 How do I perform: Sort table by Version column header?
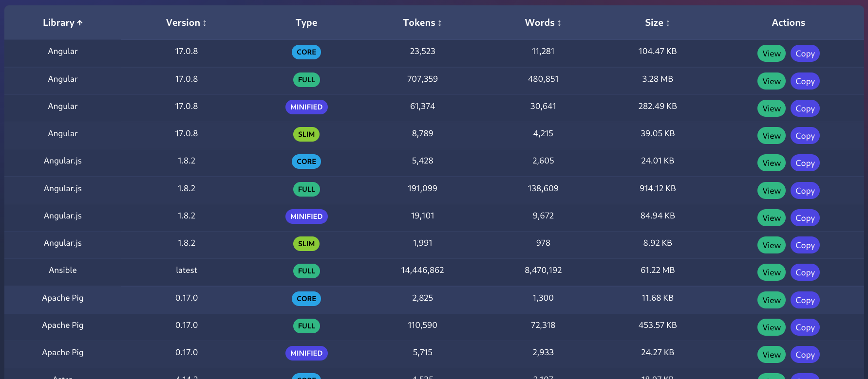point(187,23)
